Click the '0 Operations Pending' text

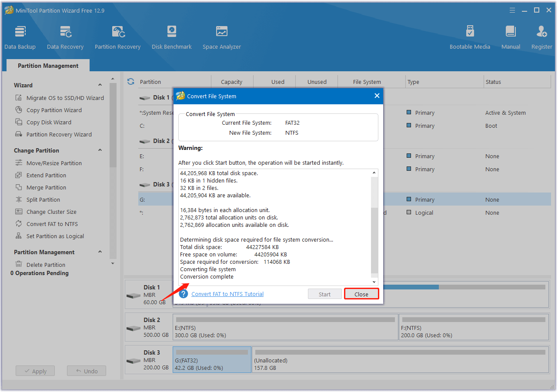pos(40,273)
